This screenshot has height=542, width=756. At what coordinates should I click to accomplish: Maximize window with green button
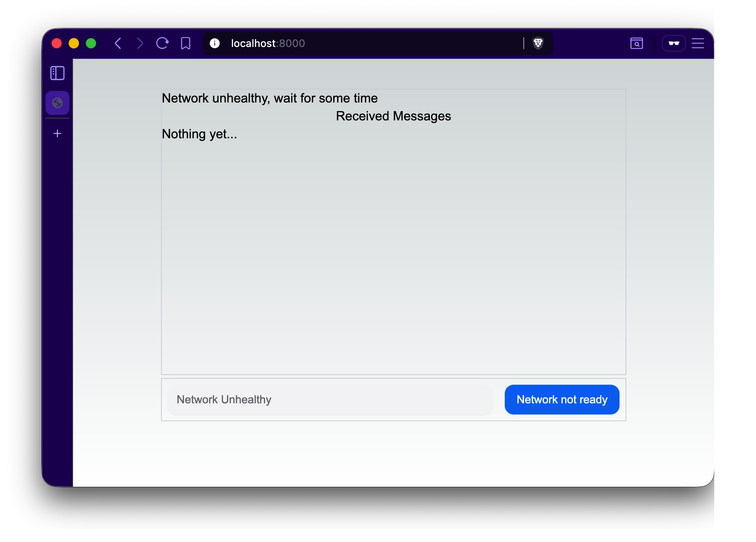[91, 43]
